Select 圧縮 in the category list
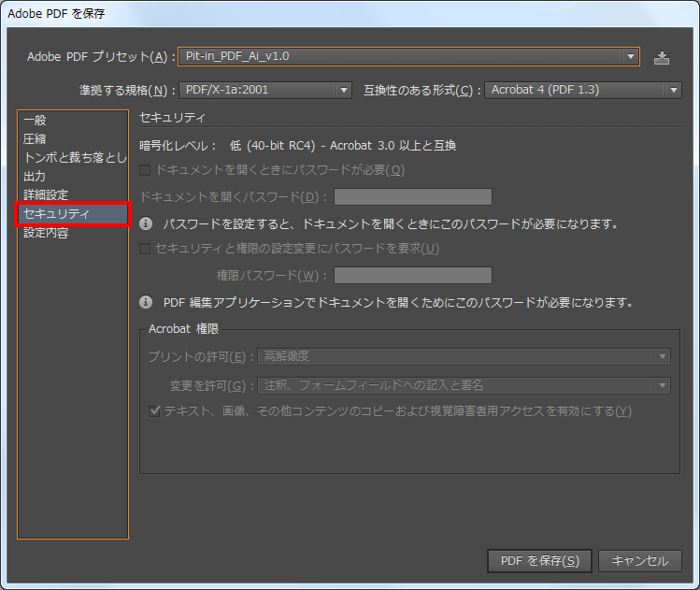700x590 pixels. (35, 138)
